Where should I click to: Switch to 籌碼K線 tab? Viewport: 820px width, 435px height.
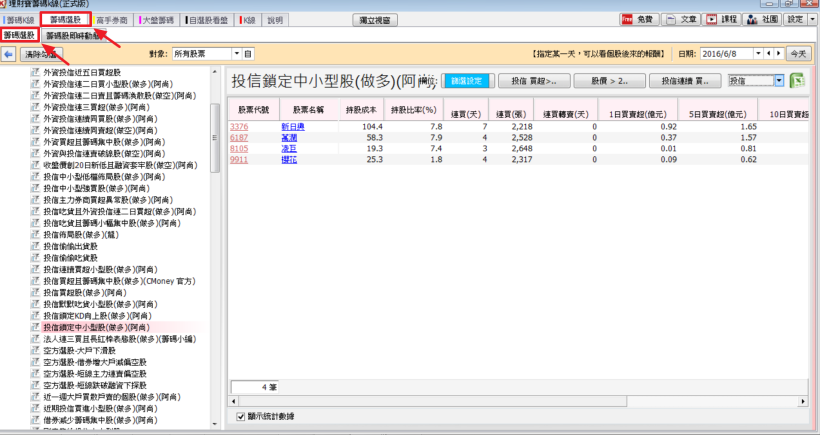coord(19,20)
